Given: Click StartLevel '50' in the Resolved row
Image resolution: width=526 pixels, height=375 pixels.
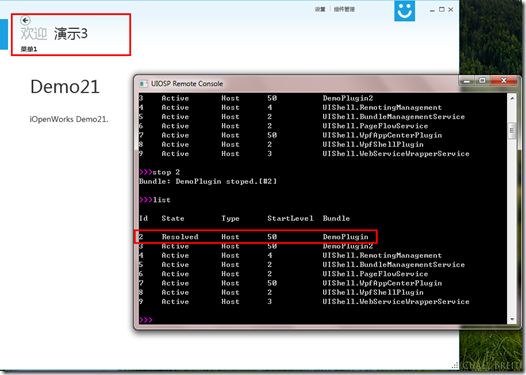Looking at the screenshot, I should coord(272,237).
